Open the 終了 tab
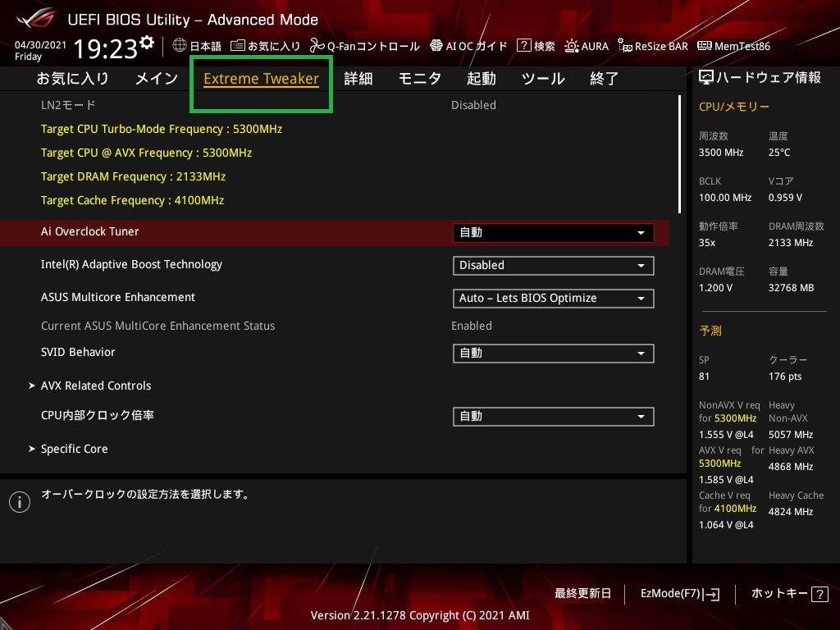Screen dimensions: 840x630 (604, 78)
